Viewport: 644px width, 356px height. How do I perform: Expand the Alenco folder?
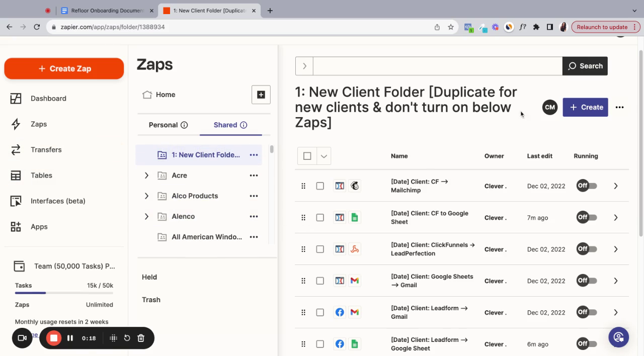(x=146, y=217)
